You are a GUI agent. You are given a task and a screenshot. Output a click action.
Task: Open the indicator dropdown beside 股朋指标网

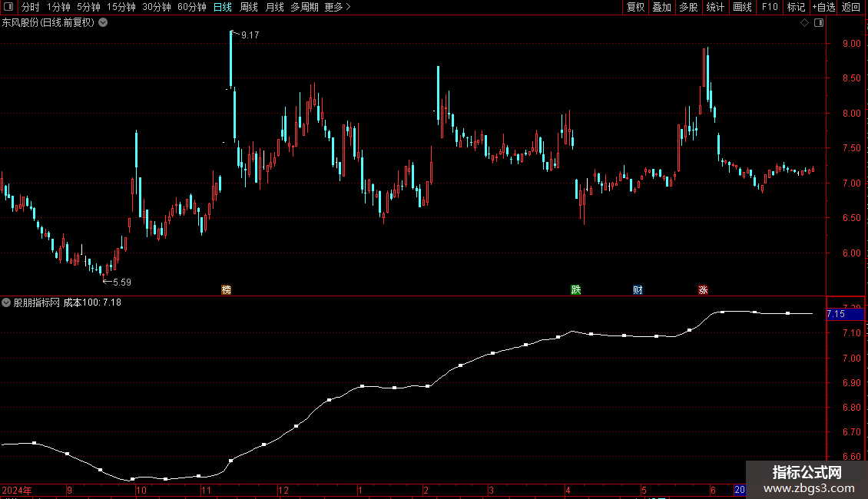pyautogui.click(x=6, y=302)
